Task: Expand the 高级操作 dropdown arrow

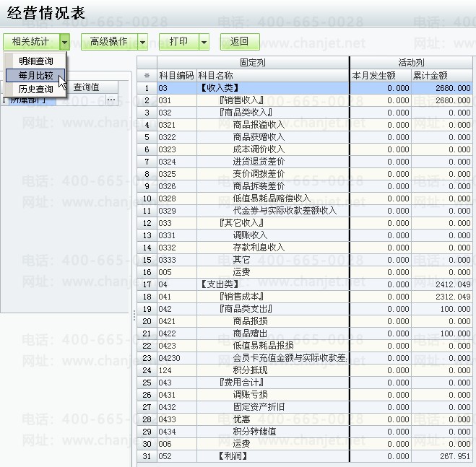Action: (x=142, y=42)
